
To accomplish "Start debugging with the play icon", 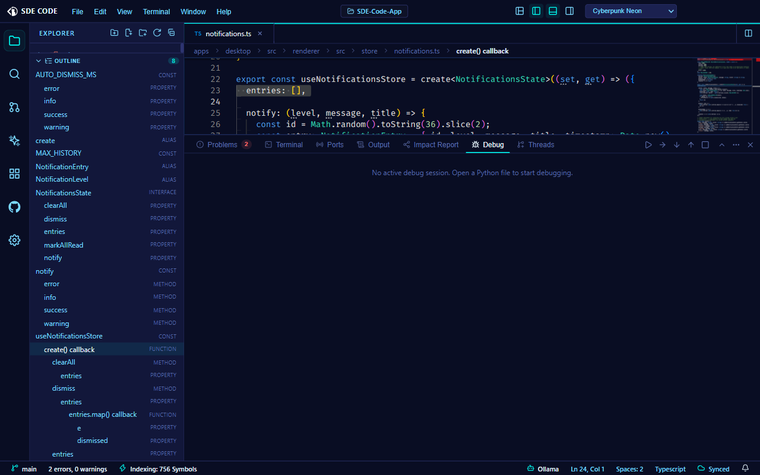I will coord(648,144).
